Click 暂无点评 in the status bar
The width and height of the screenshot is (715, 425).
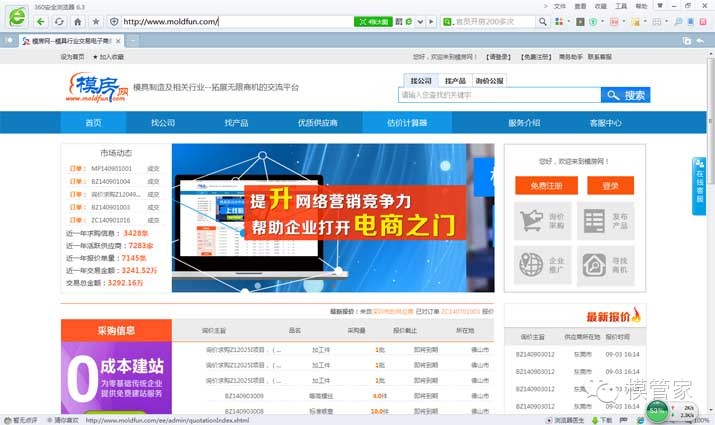click(21, 420)
